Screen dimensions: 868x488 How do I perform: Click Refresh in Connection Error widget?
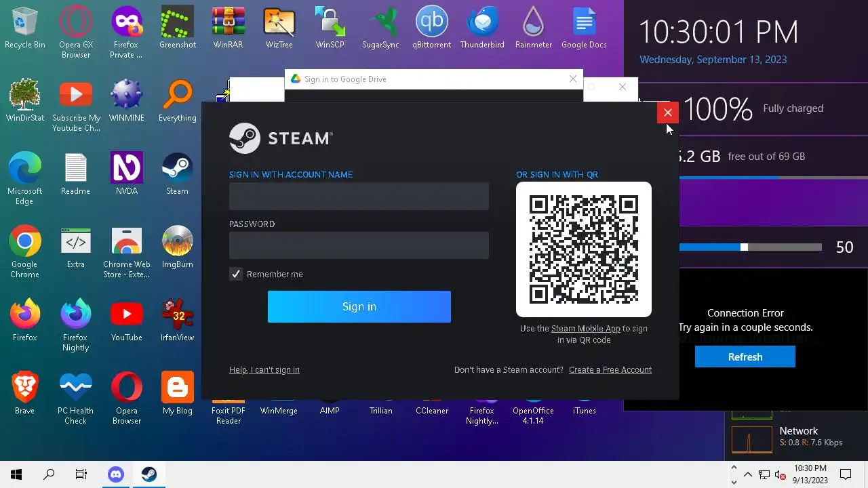tap(745, 357)
